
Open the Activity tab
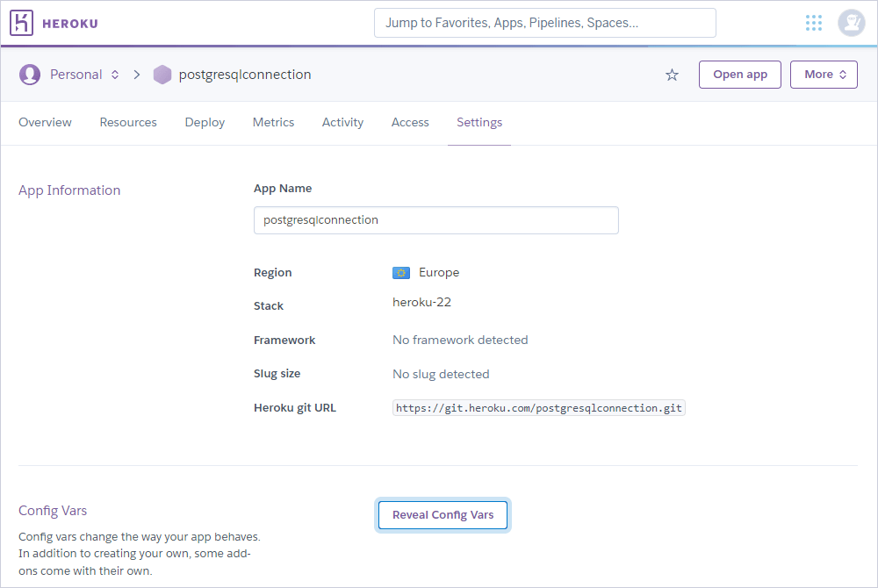pyautogui.click(x=342, y=122)
